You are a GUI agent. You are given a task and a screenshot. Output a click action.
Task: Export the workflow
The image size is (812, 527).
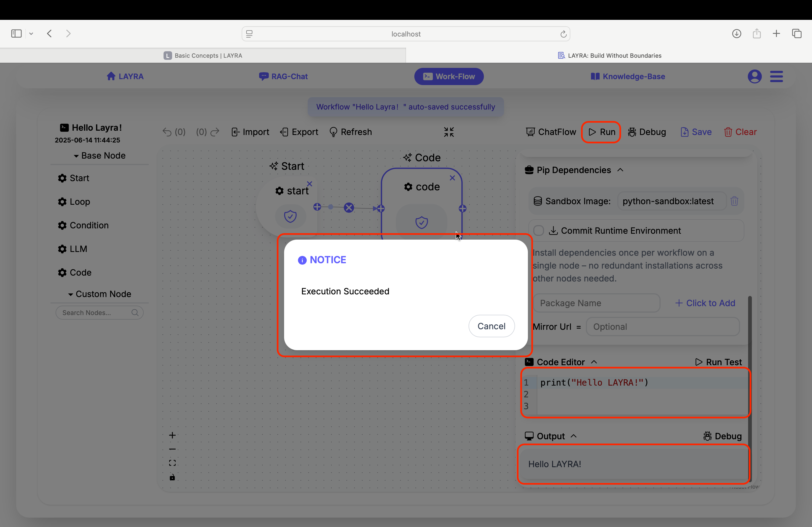[299, 132]
